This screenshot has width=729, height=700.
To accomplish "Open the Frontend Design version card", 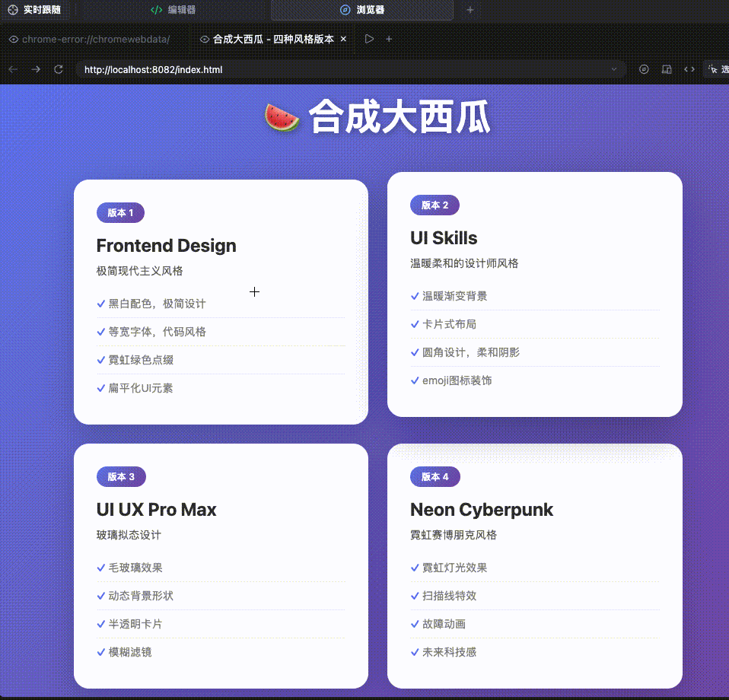I will (x=221, y=302).
